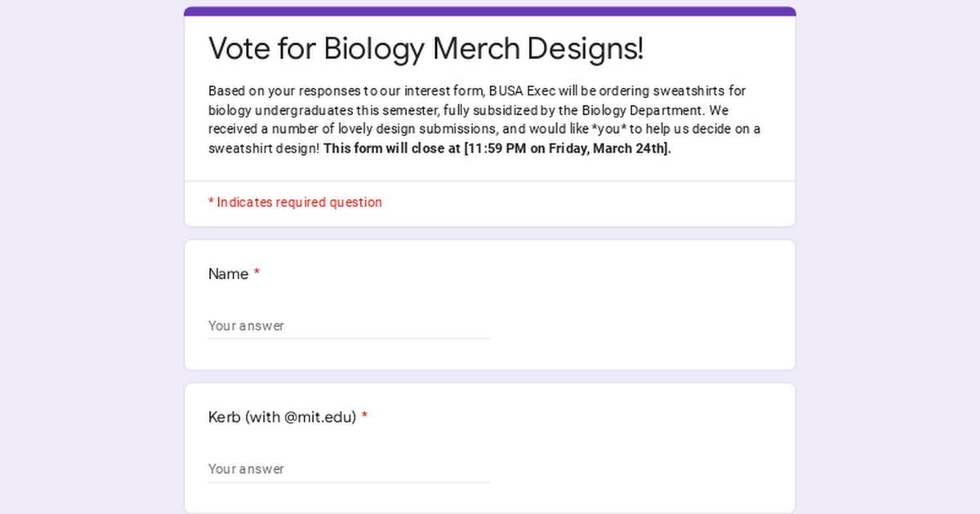980x514 pixels.
Task: Click the Kerb answer input field
Action: [x=349, y=469]
